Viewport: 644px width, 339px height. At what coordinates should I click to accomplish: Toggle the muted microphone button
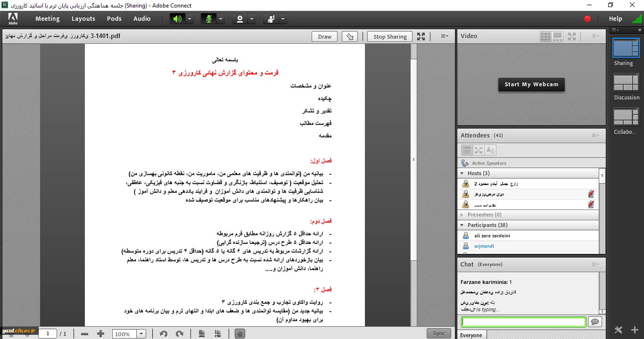pos(208,19)
